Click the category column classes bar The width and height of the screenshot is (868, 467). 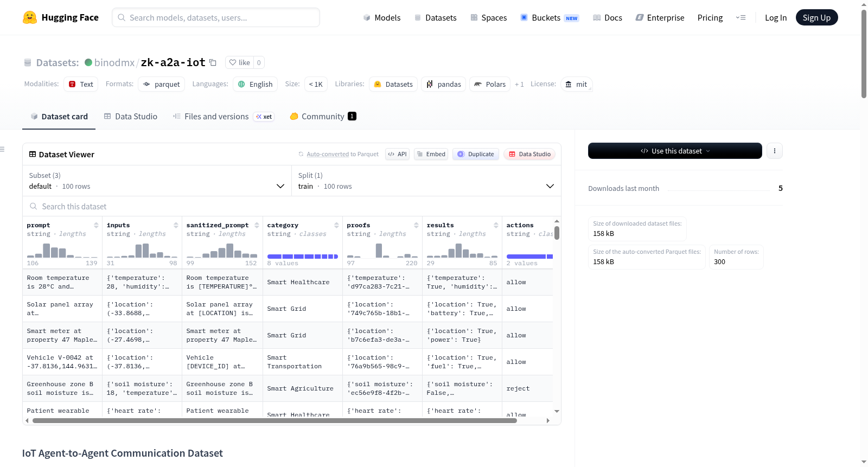[303, 256]
